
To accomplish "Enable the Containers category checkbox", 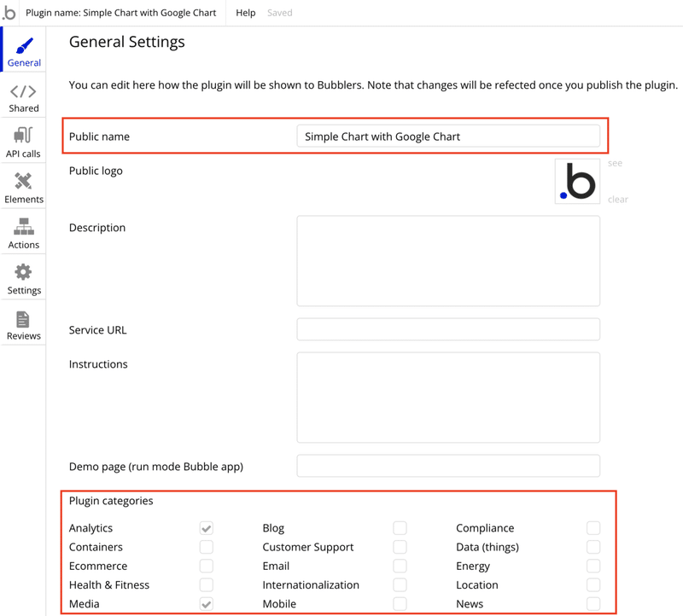I will point(207,547).
